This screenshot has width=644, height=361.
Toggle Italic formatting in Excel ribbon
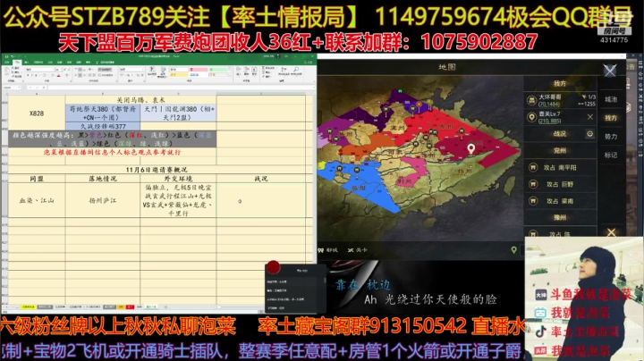pyautogui.click(x=31, y=75)
